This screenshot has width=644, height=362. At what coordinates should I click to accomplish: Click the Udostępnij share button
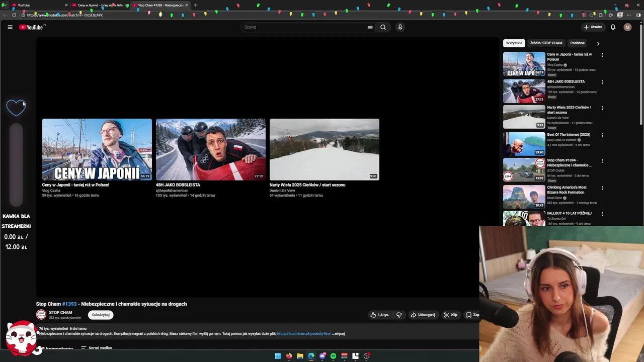tap(423, 315)
